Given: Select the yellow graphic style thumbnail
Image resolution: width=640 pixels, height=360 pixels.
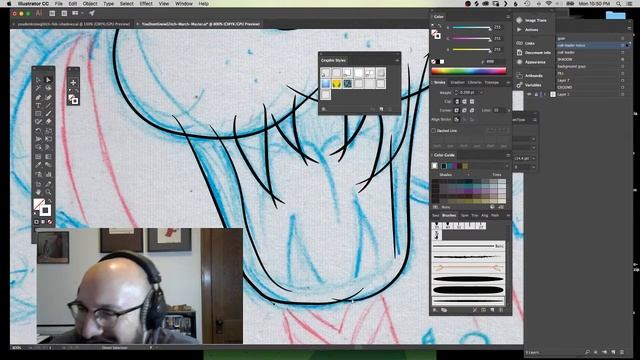Looking at the screenshot, I should [x=336, y=84].
